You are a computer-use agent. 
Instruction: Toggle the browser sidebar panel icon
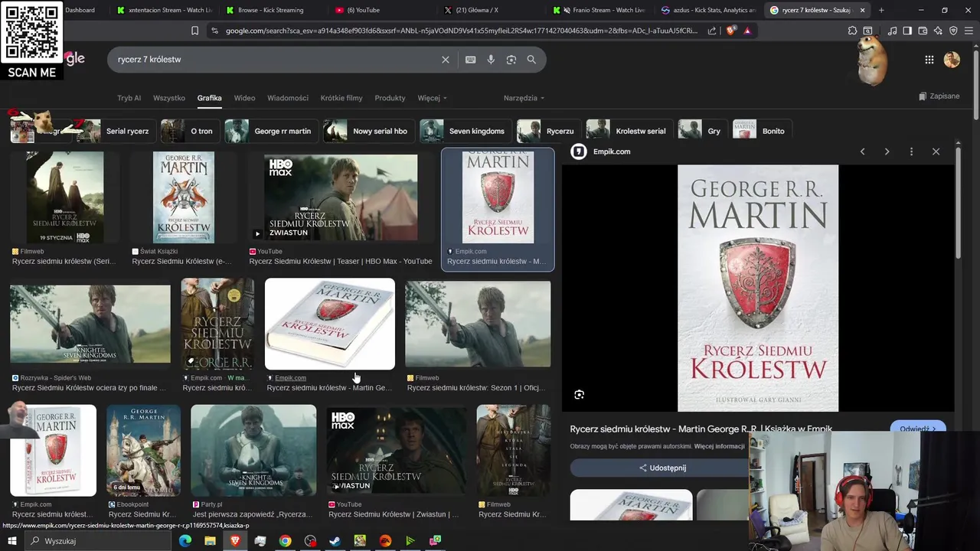907,31
